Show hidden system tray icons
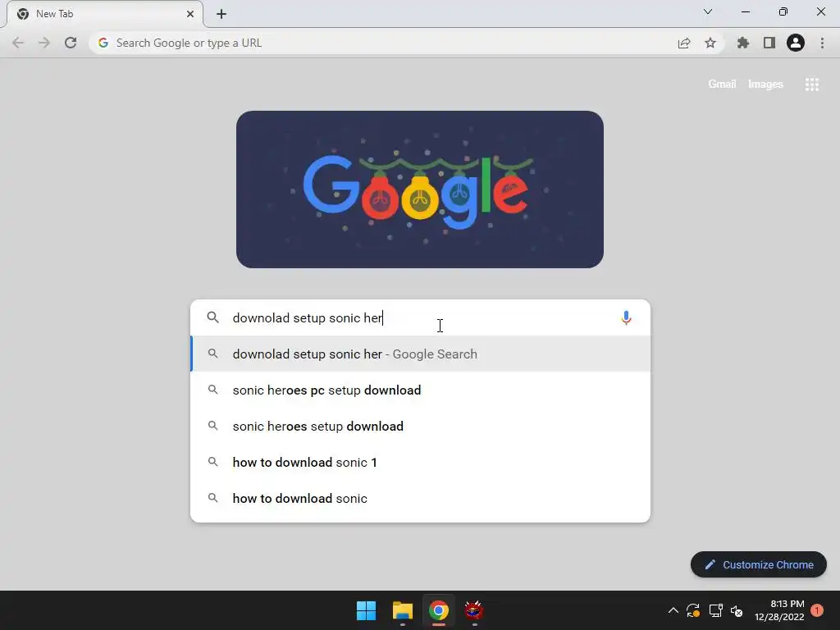 [x=673, y=610]
